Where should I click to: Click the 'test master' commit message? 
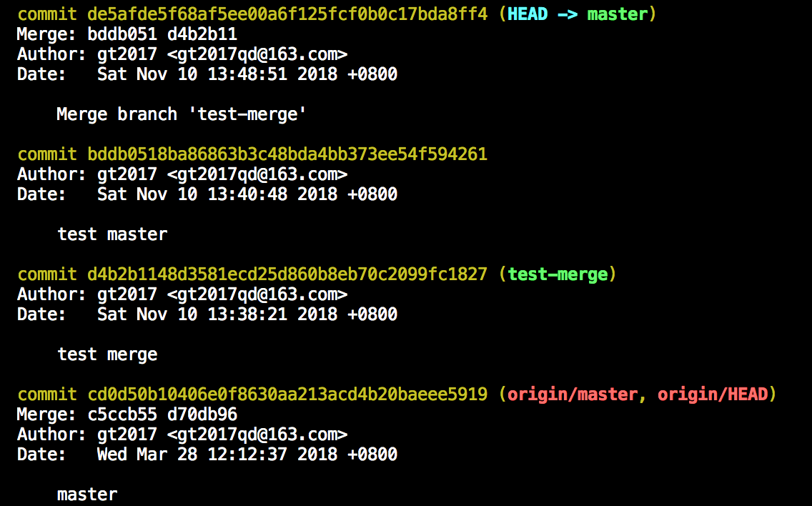tap(112, 234)
